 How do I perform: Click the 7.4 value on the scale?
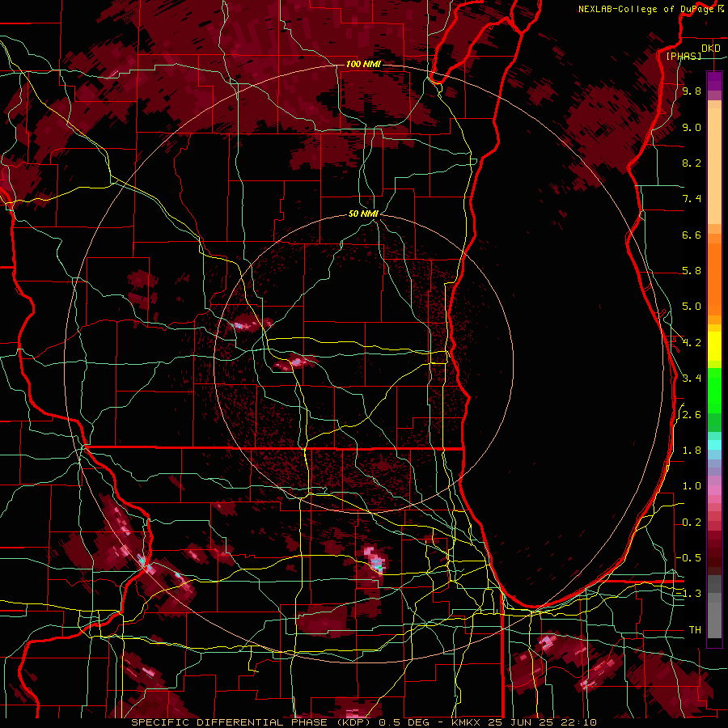pyautogui.click(x=692, y=199)
